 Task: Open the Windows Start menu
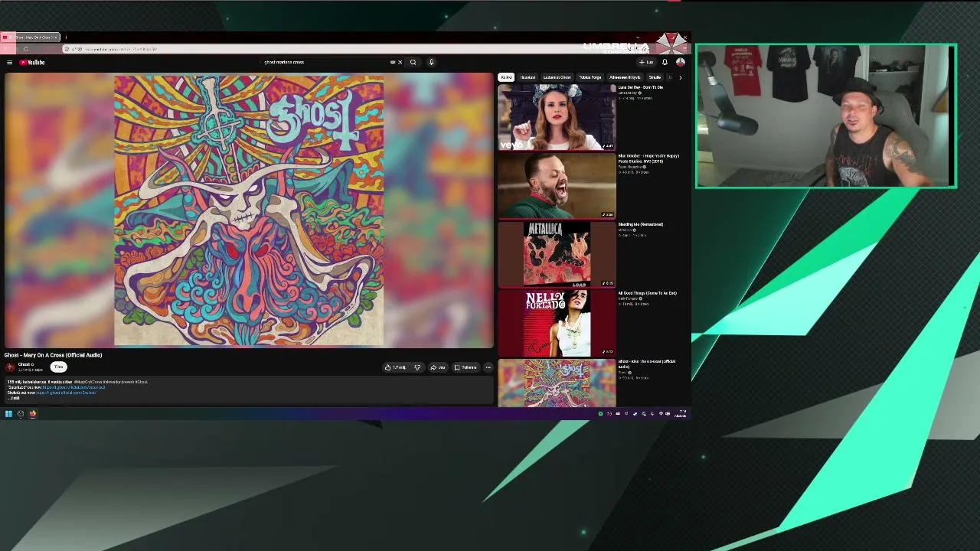[8, 414]
